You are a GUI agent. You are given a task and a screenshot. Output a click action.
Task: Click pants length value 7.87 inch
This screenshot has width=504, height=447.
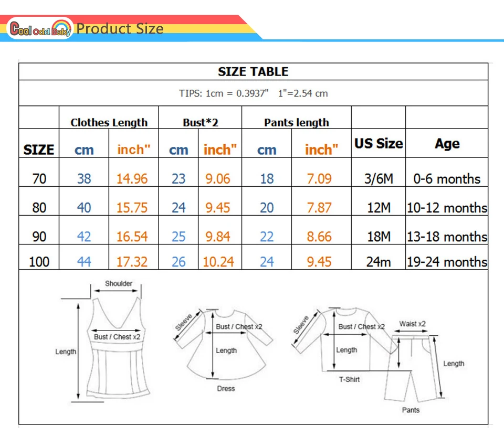click(319, 207)
